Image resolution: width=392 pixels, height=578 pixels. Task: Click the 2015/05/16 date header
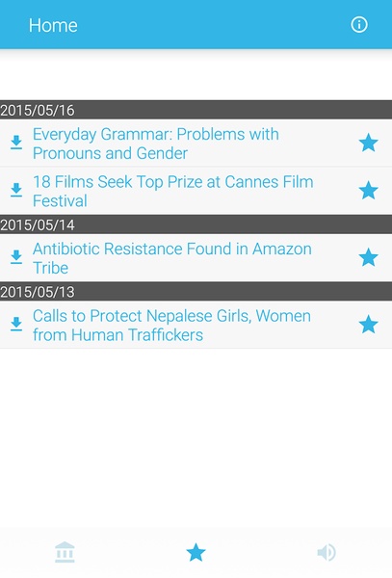(x=196, y=110)
